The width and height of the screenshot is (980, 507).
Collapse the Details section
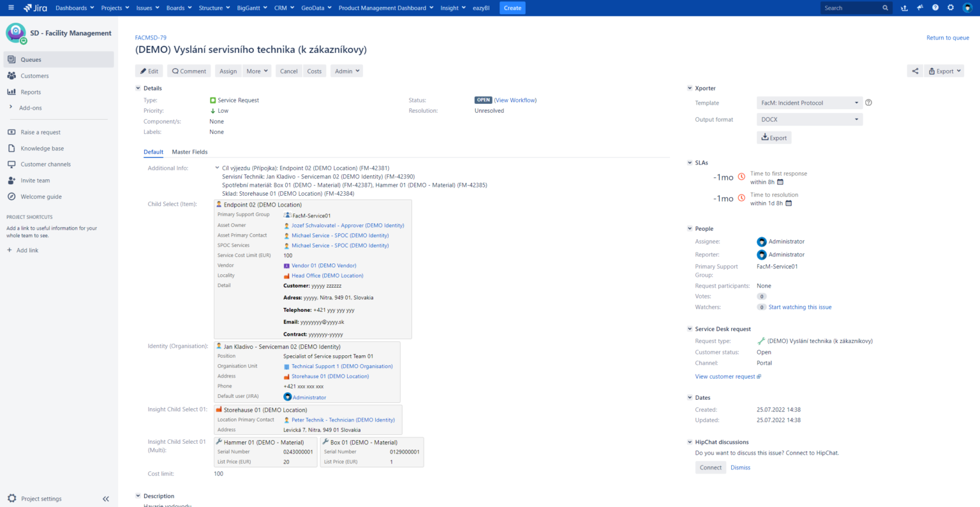tap(138, 88)
